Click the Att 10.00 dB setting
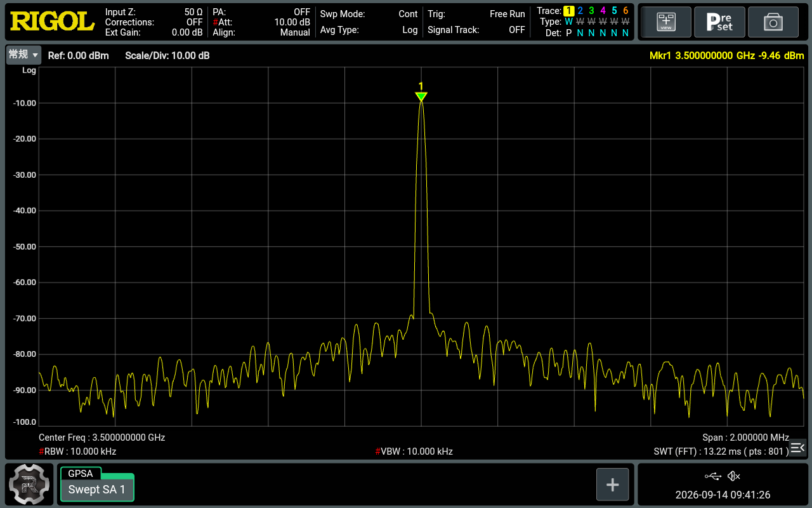This screenshot has height=508, width=812. tap(261, 22)
